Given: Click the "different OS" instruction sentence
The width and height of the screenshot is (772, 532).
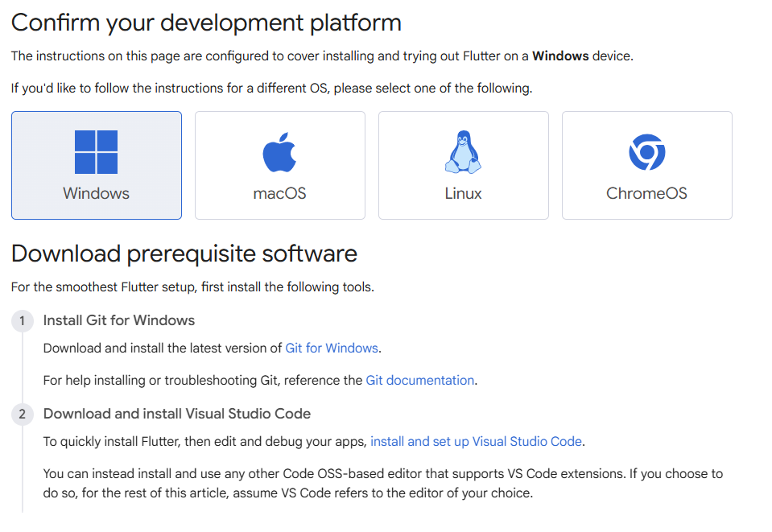Looking at the screenshot, I should (x=271, y=88).
